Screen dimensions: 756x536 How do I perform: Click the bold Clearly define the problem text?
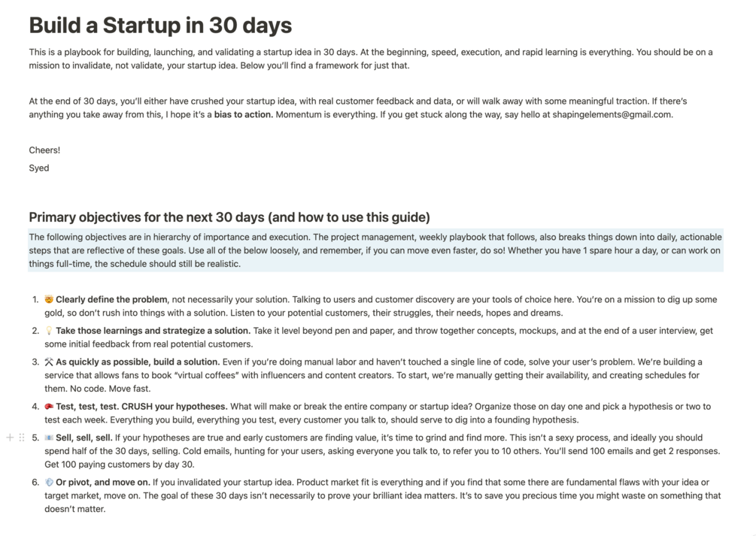click(111, 300)
